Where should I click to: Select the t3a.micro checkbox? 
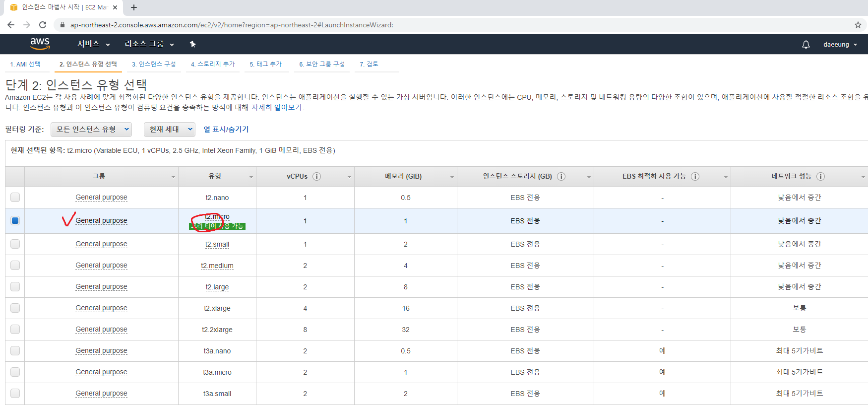coord(15,372)
